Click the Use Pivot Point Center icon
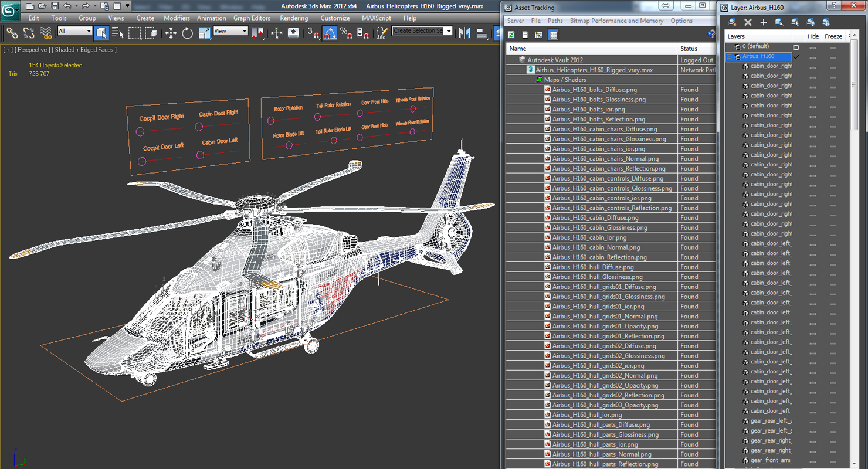868x469 pixels. 257,33
